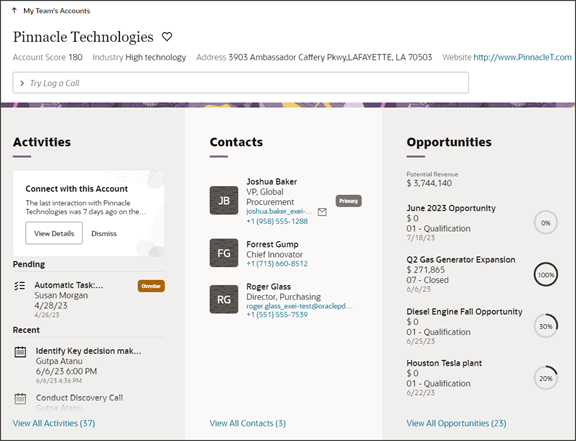576x441 pixels.
Task: Click the envelope icon beside Joshua Baker's email
Action: tap(322, 212)
